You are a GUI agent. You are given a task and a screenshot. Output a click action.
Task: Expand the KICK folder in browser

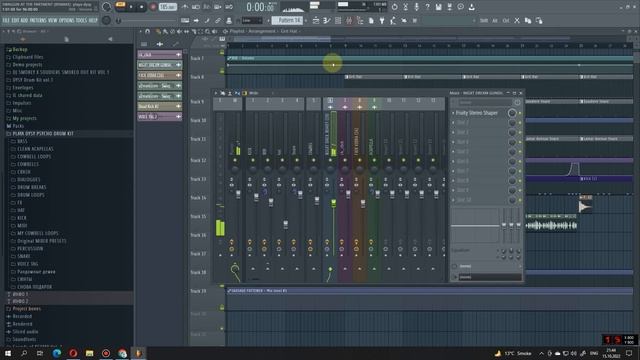pos(22,218)
